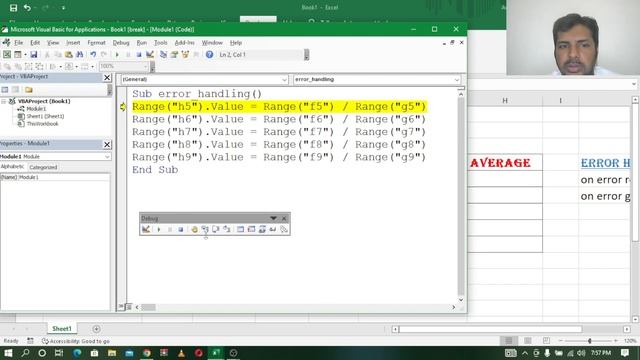Click the code window vertical scrollbar
The image size is (640, 360).
tap(461, 197)
